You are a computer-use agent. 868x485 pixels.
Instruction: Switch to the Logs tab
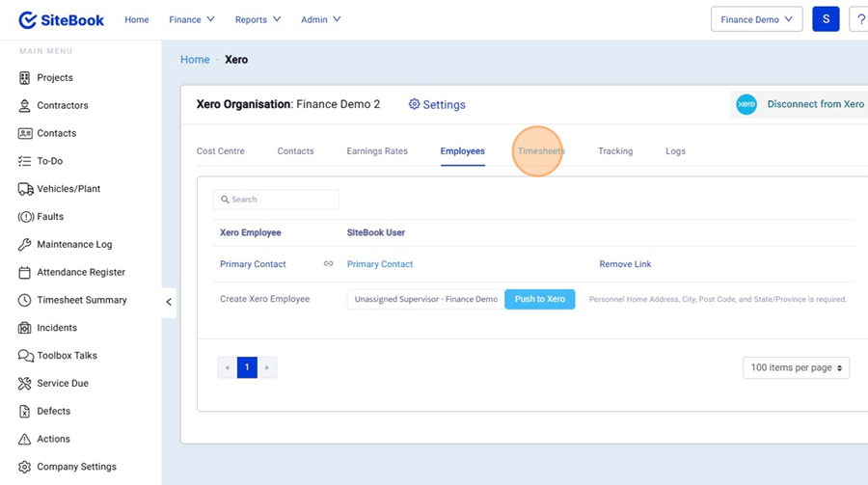pos(675,151)
